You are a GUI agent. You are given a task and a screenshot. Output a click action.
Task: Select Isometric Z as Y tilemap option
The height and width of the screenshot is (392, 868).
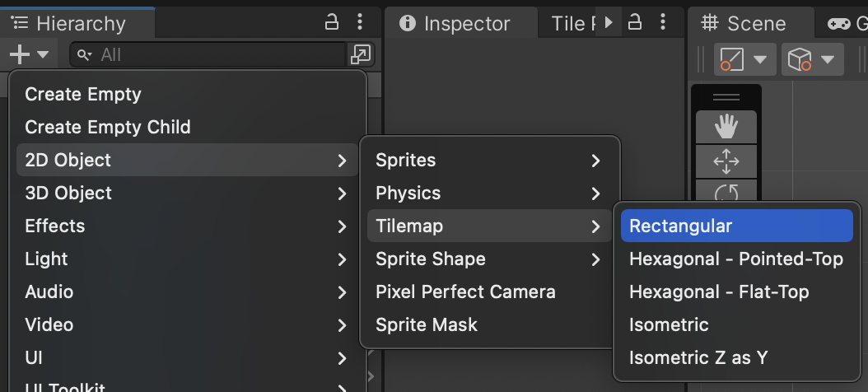[698, 357]
